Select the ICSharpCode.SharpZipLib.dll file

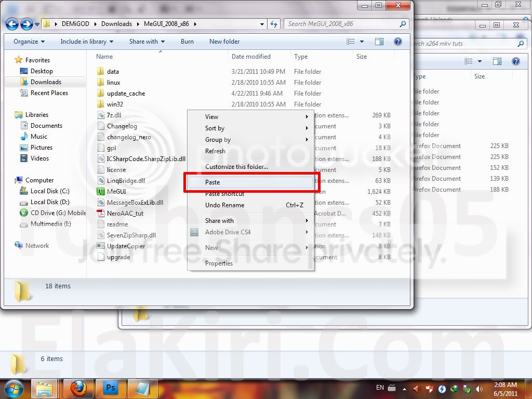click(146, 159)
